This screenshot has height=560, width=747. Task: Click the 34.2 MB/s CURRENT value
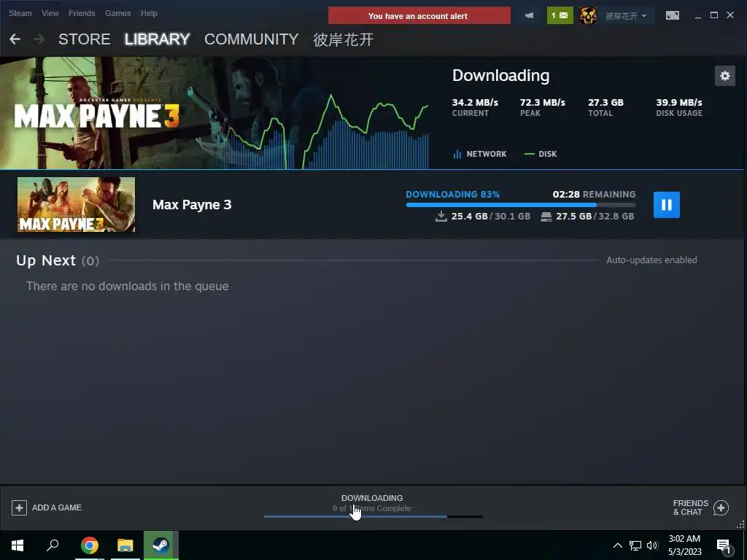click(x=475, y=102)
